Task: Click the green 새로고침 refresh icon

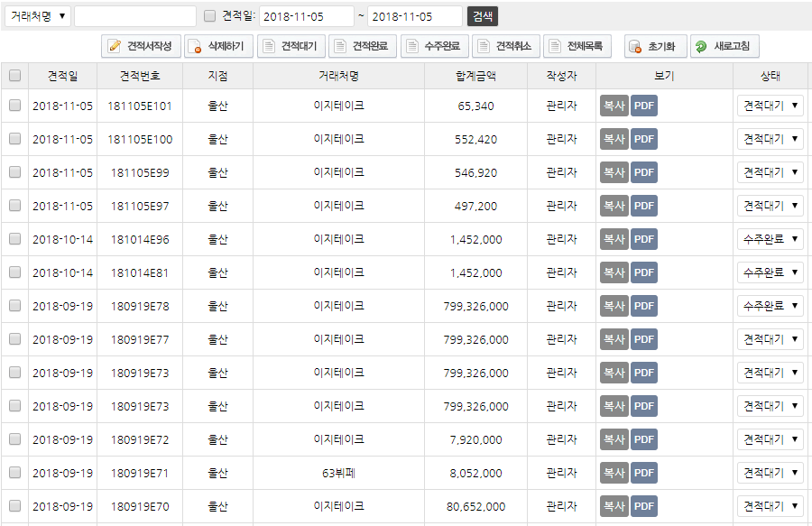Action: [x=701, y=47]
